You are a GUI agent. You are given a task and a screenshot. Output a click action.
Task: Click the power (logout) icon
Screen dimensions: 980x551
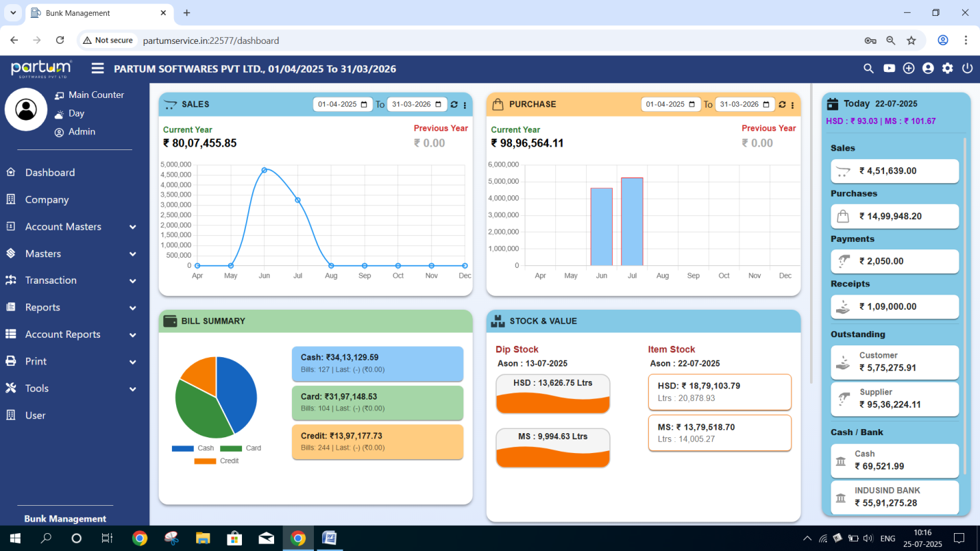[x=966, y=68]
